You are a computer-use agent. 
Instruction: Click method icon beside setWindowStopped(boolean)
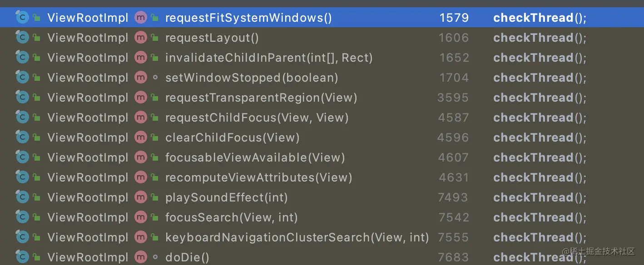coord(141,78)
